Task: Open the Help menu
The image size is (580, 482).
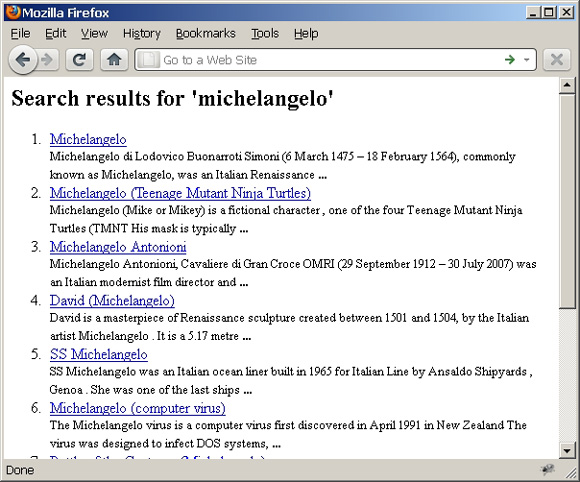Action: point(306,34)
